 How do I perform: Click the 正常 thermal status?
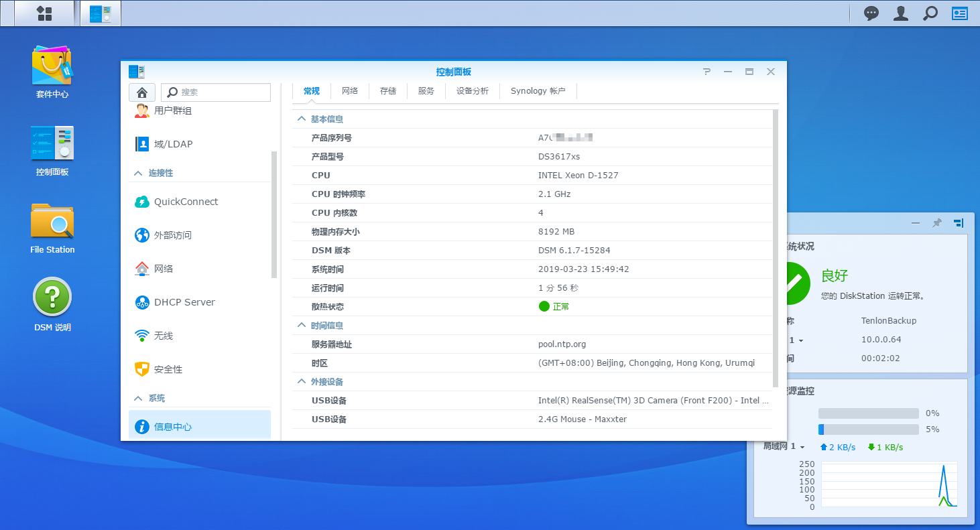pos(554,306)
